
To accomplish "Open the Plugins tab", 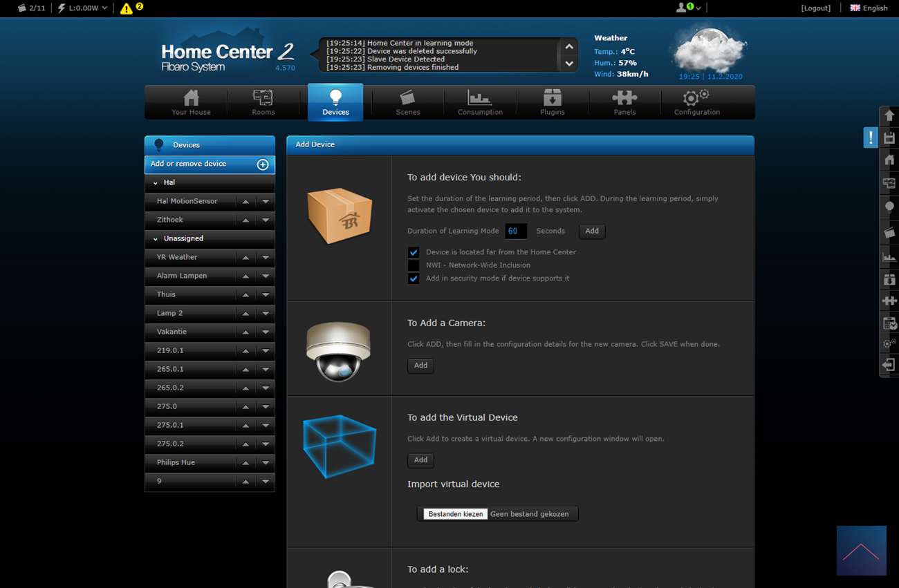I will [x=553, y=102].
